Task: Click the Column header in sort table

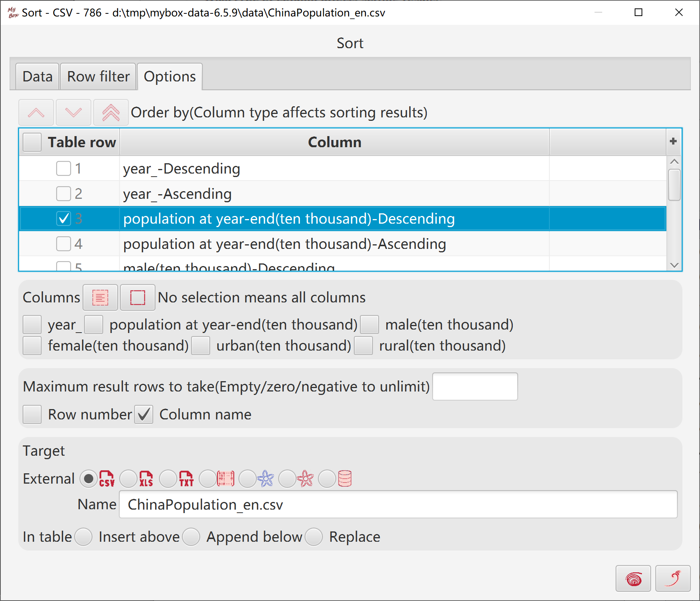Action: [334, 142]
